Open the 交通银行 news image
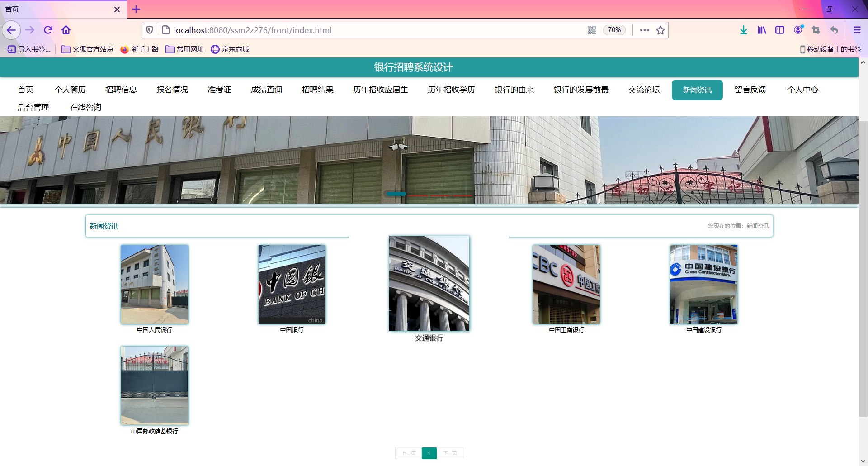The image size is (868, 466). (x=429, y=283)
